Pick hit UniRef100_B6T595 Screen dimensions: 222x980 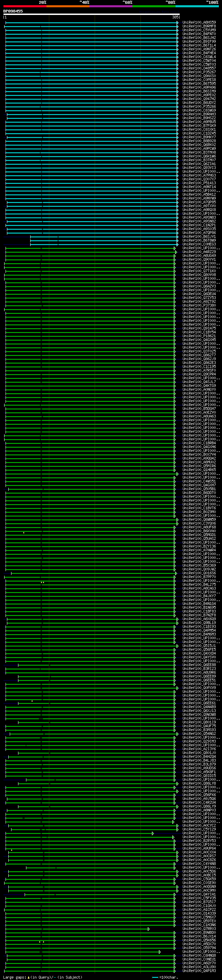point(199,83)
